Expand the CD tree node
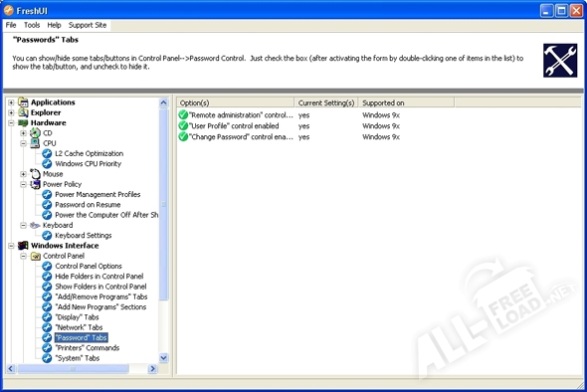Viewport: 587px width, 392px height. pyautogui.click(x=23, y=133)
